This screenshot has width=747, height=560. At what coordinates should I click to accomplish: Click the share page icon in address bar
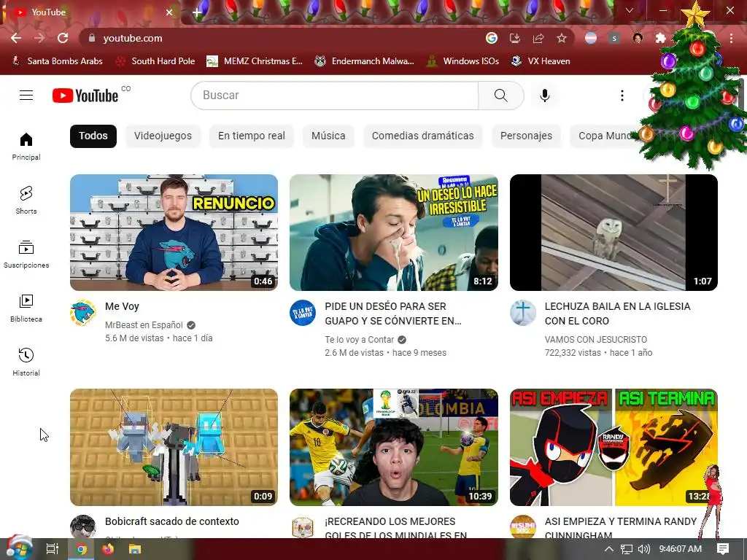pos(538,38)
